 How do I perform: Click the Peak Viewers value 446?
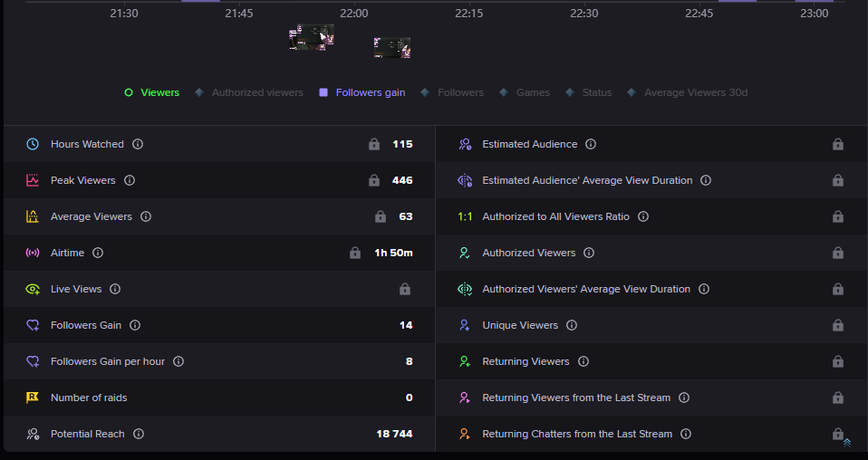point(402,180)
